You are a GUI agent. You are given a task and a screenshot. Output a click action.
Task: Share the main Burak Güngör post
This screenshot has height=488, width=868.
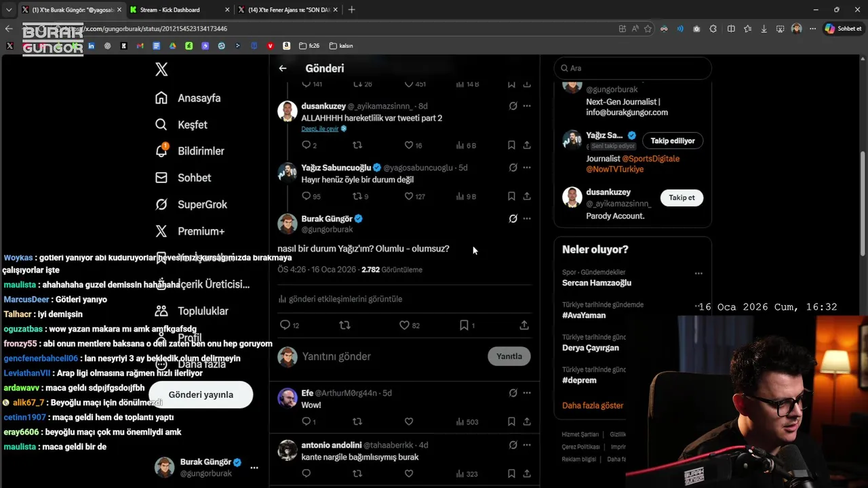(x=524, y=325)
